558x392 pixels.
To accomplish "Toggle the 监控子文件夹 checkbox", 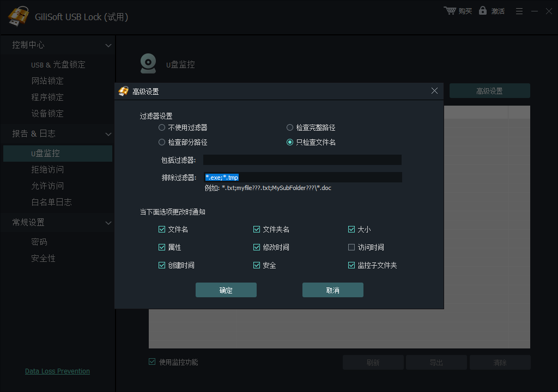I will 351,265.
